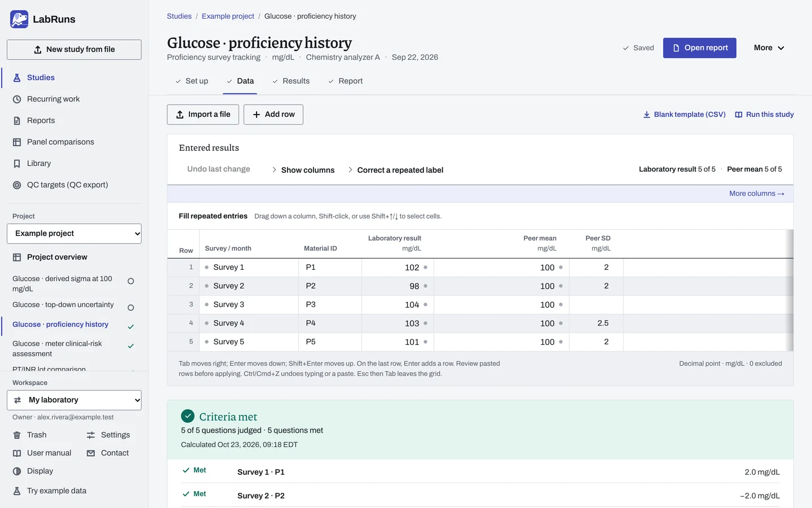
Task: Click More columns link
Action: point(757,194)
